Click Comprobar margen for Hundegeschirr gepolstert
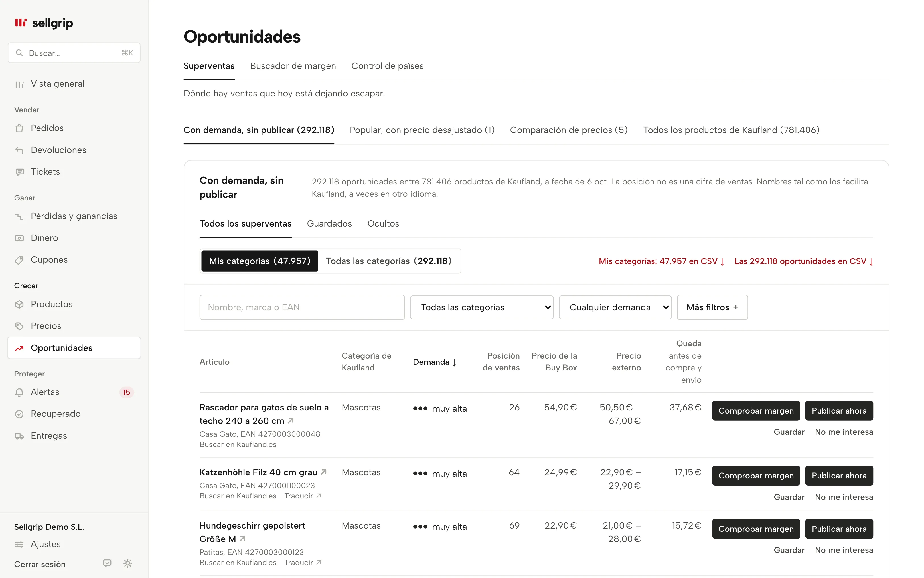Image resolution: width=924 pixels, height=578 pixels. 756,529
